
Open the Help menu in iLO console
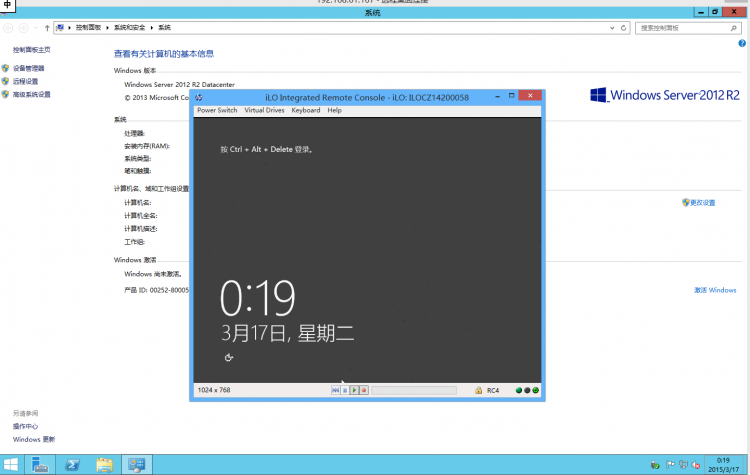coord(334,110)
